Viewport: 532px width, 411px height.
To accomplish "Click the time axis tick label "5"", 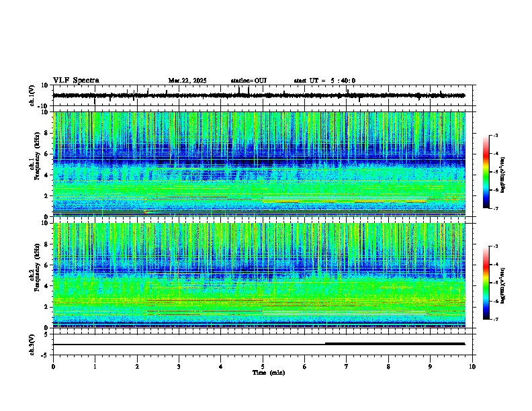I will point(263,367).
